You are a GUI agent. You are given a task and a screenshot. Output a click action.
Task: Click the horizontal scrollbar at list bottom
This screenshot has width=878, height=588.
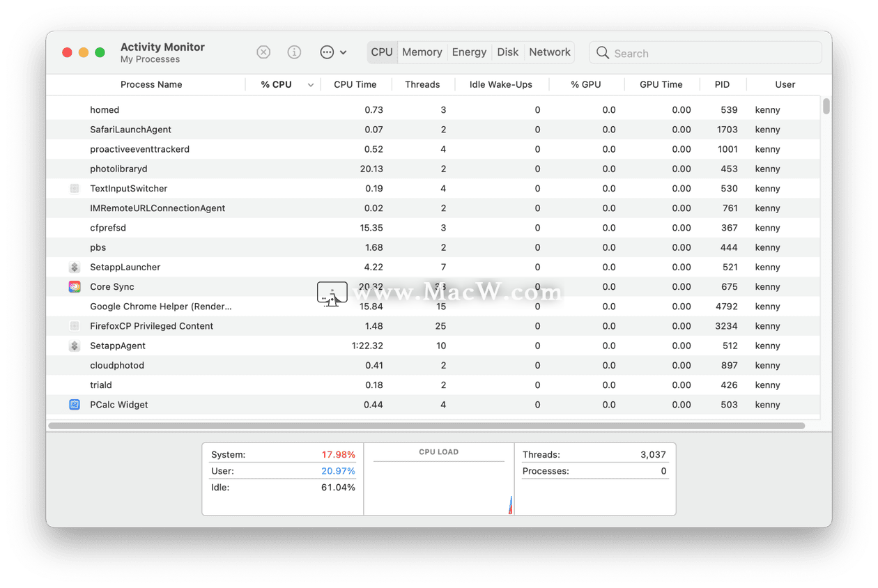tap(426, 426)
